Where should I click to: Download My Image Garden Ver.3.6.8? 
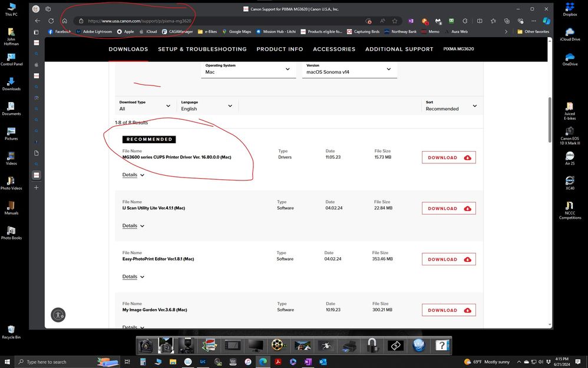tap(448, 310)
